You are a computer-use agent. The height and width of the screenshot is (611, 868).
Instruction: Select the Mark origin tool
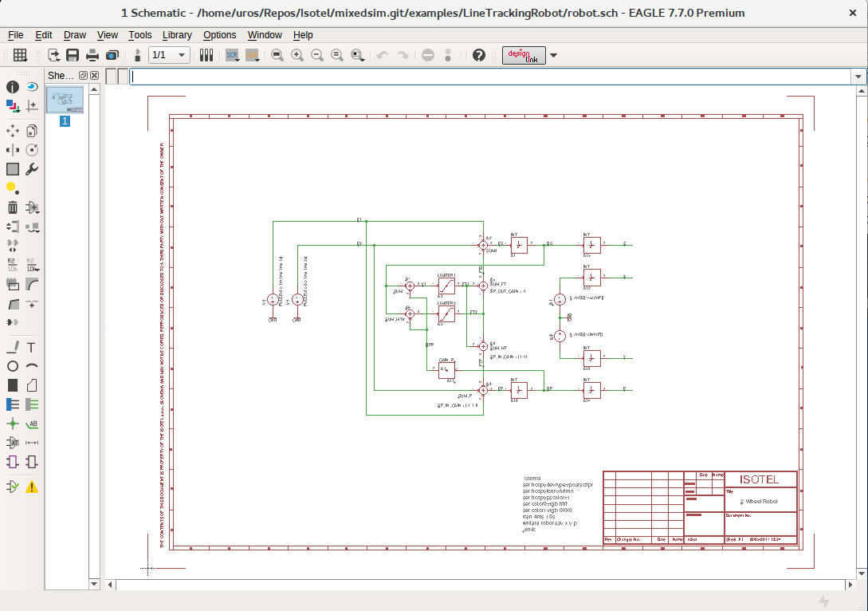32,106
